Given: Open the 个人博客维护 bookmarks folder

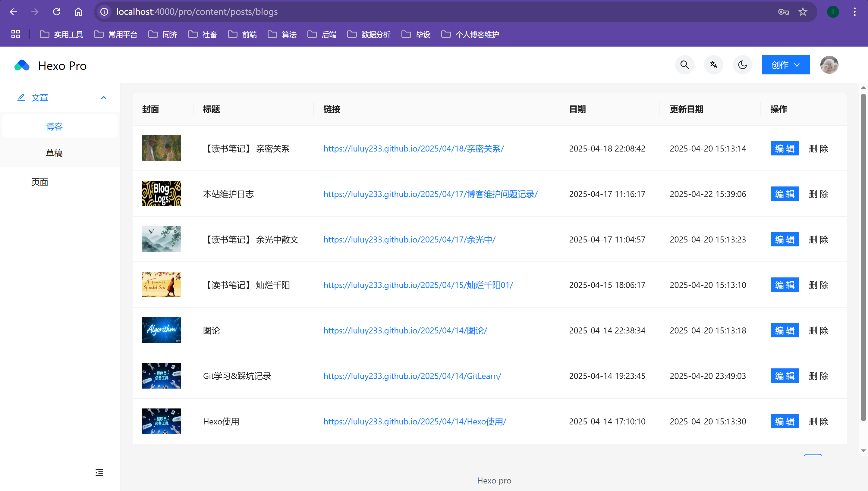Looking at the screenshot, I should 470,34.
